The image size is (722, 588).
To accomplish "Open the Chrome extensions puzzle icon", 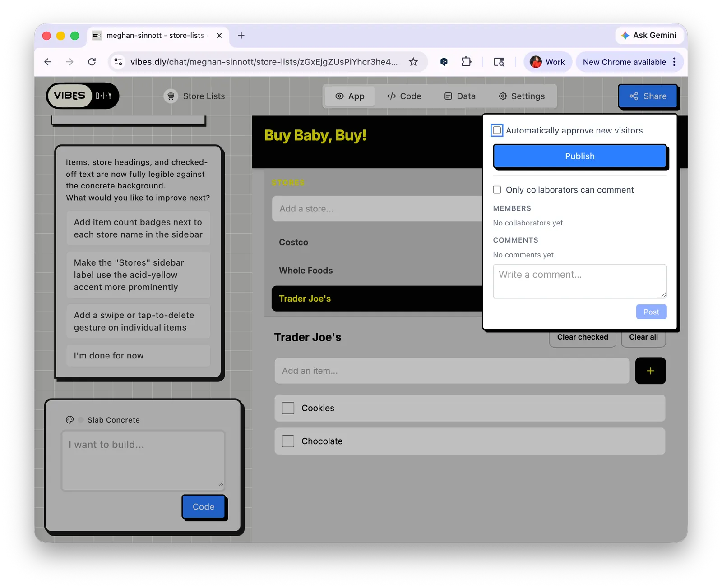I will [466, 62].
